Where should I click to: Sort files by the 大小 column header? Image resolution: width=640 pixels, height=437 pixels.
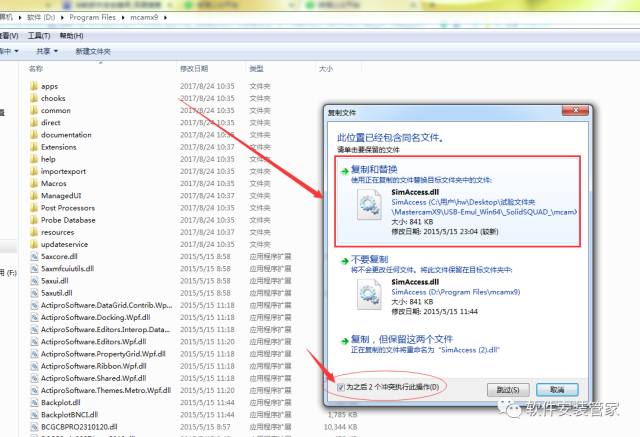(x=326, y=69)
